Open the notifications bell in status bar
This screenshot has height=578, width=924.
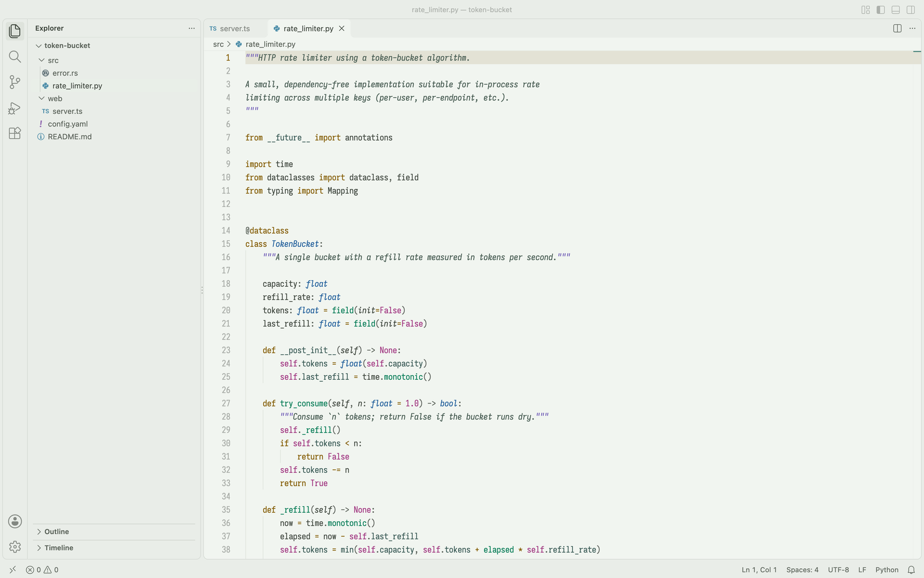[911, 570]
